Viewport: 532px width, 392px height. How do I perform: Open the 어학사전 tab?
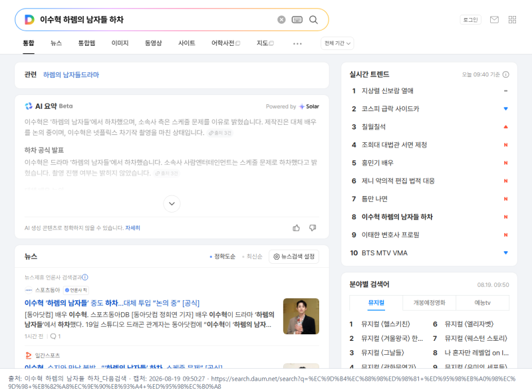225,43
